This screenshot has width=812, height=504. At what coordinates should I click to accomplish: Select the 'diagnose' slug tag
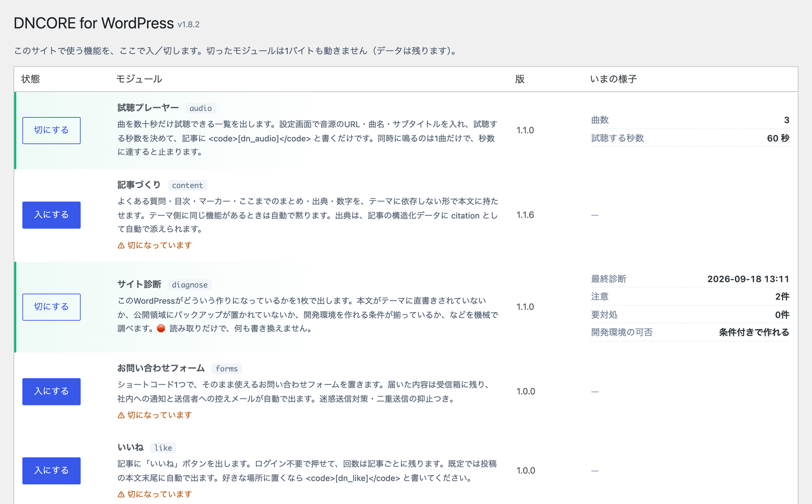[x=189, y=284]
